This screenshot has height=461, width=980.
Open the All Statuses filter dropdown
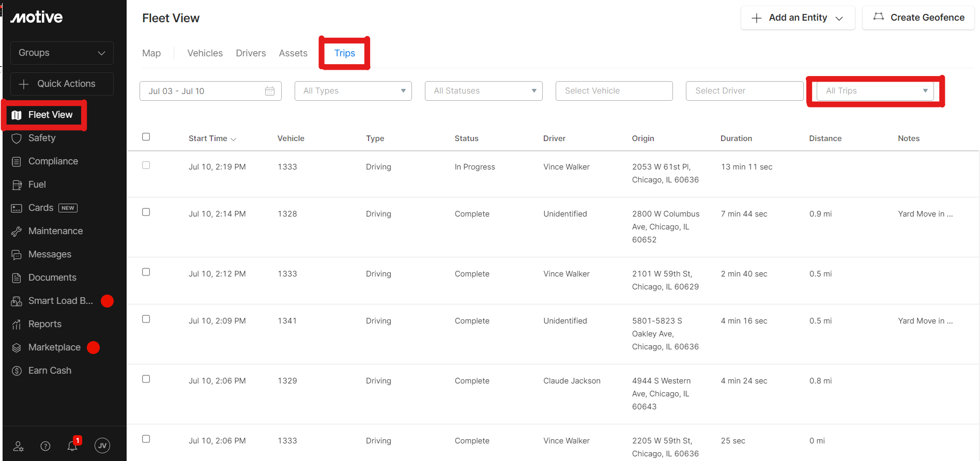point(484,91)
